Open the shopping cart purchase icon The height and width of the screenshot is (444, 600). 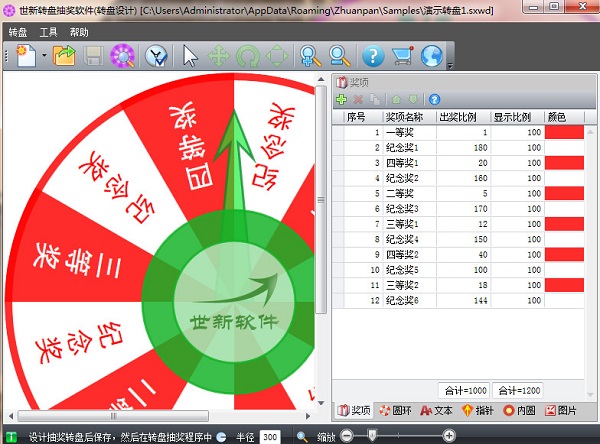pyautogui.click(x=403, y=56)
